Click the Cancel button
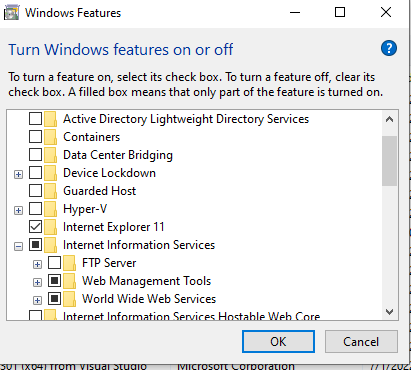This screenshot has width=411, height=370. click(x=361, y=342)
